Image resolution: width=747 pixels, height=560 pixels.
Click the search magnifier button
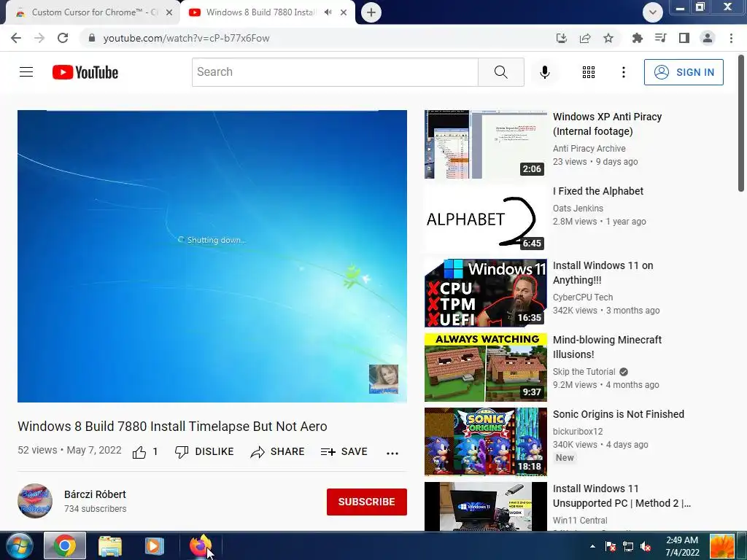point(500,72)
